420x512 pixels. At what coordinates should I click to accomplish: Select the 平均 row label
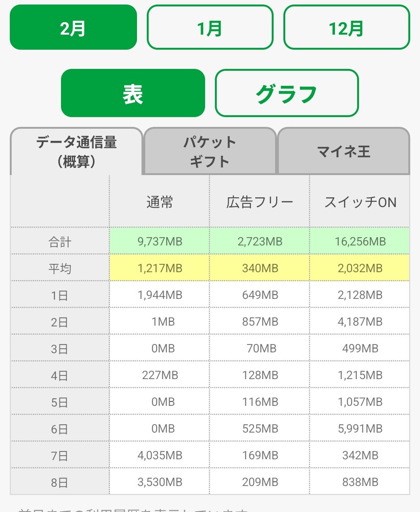coord(60,268)
